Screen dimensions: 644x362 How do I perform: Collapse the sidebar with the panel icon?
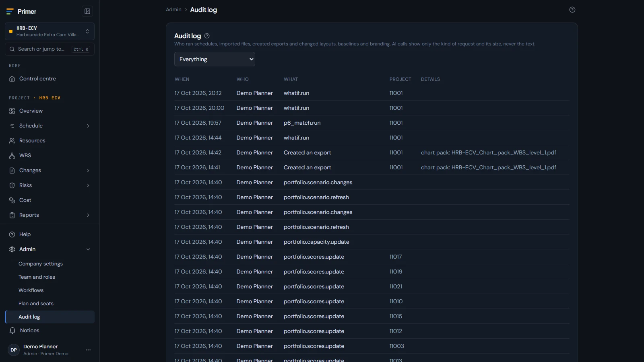tap(87, 11)
